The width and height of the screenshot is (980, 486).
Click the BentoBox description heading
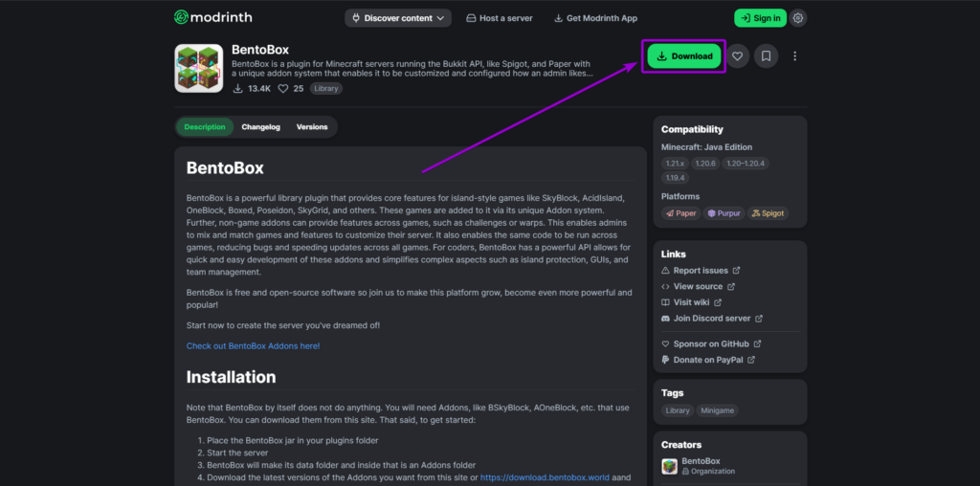tap(225, 168)
